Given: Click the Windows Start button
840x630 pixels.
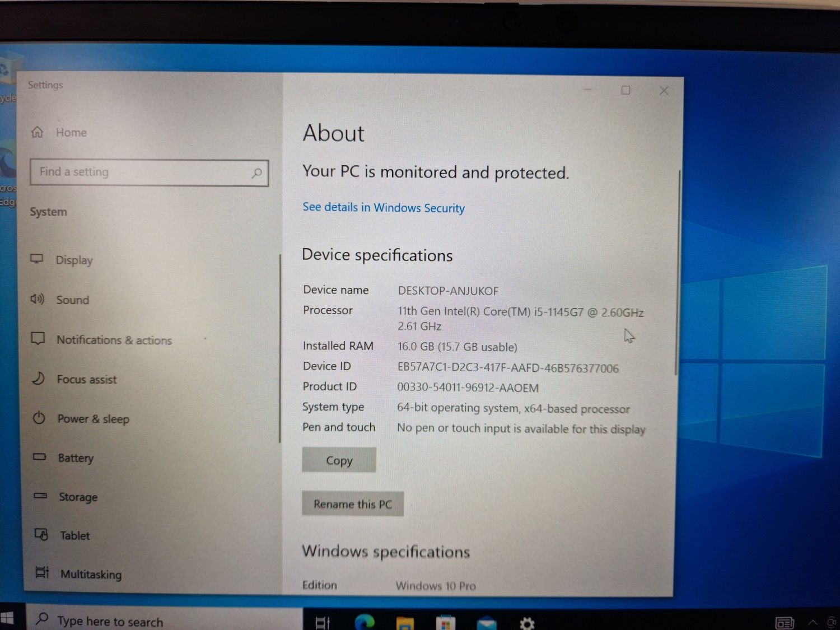Looking at the screenshot, I should pos(8,618).
